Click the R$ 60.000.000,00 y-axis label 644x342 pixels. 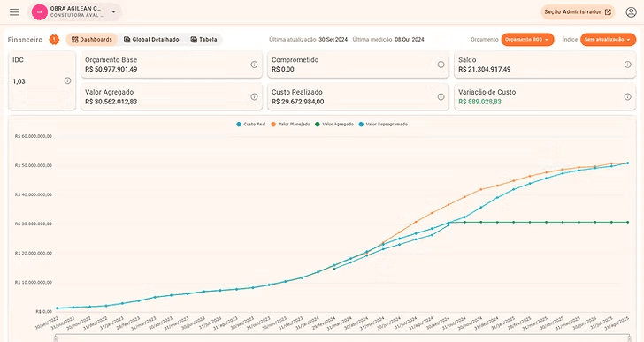34,136
